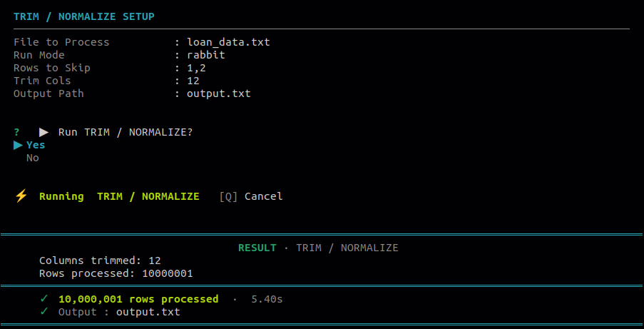
Task: Click the Columns trimmed: 12 line
Action: (x=100, y=260)
